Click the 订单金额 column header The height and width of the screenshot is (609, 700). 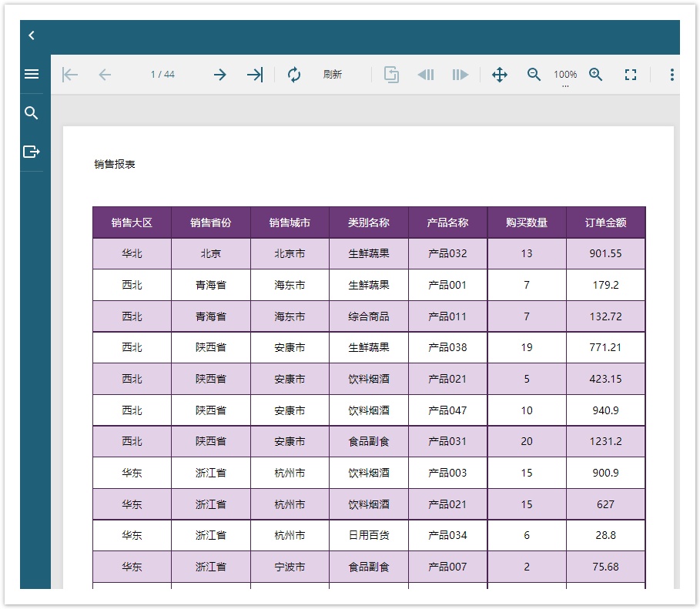[x=606, y=223]
